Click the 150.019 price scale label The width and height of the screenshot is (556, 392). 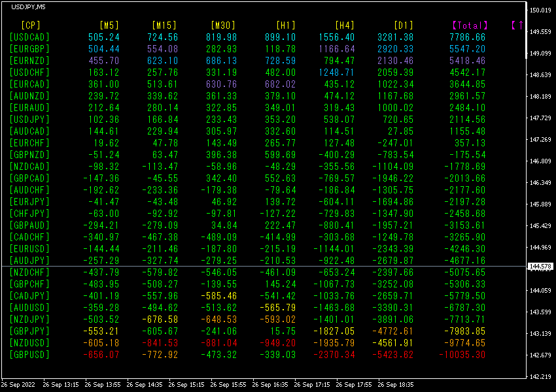click(x=540, y=10)
